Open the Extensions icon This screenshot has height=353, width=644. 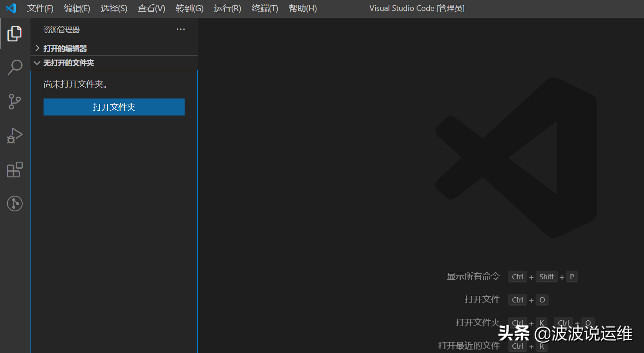pyautogui.click(x=14, y=170)
